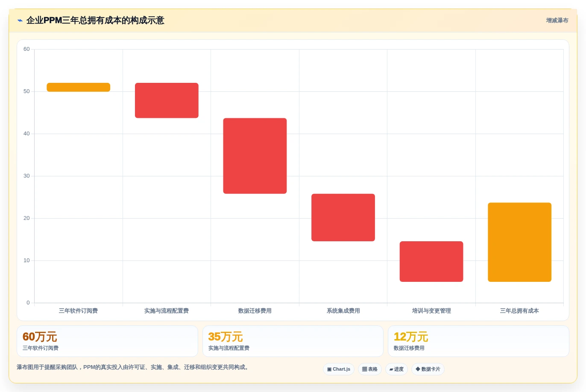Select the orange 三年软件订阅费 bar
This screenshot has width=586, height=392.
point(79,87)
